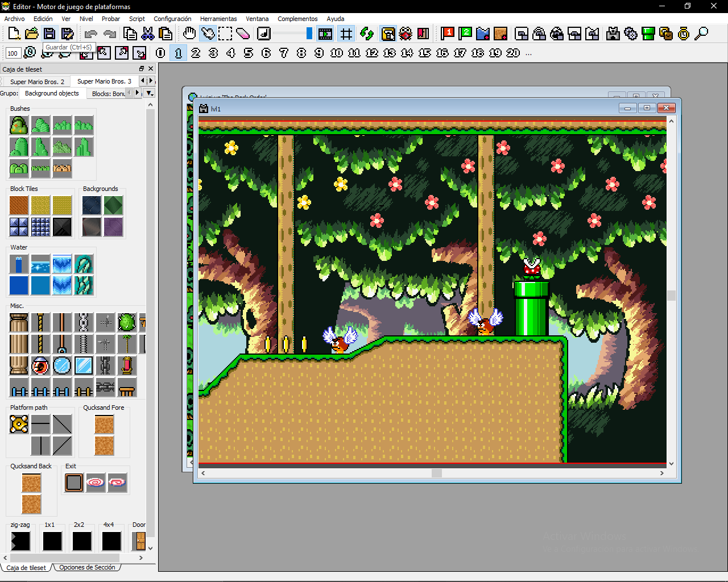This screenshot has width=728, height=582.
Task: Open the red bookmark book icon
Action: click(423, 34)
